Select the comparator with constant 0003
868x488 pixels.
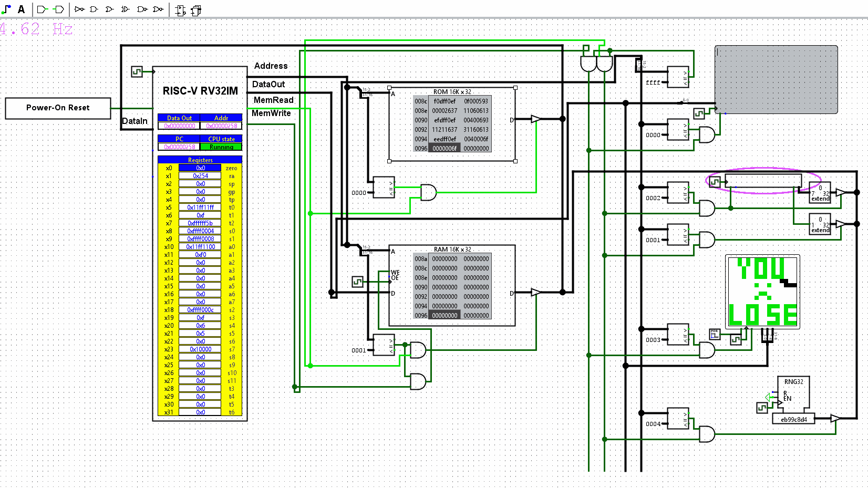pyautogui.click(x=678, y=334)
